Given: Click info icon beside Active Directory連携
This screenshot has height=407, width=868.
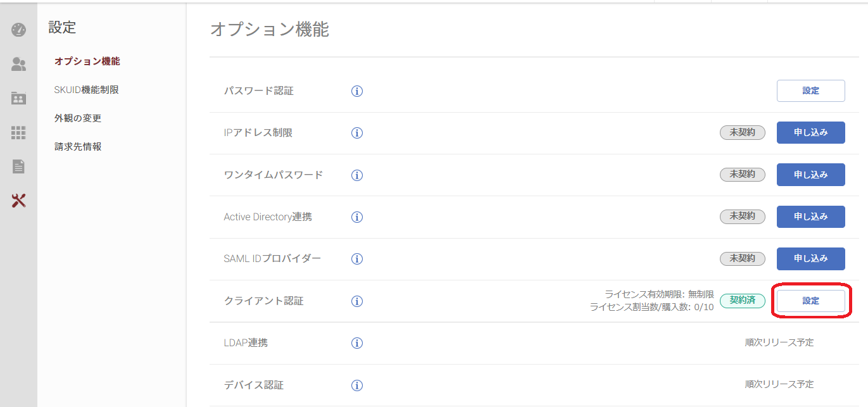Looking at the screenshot, I should coord(357,217).
